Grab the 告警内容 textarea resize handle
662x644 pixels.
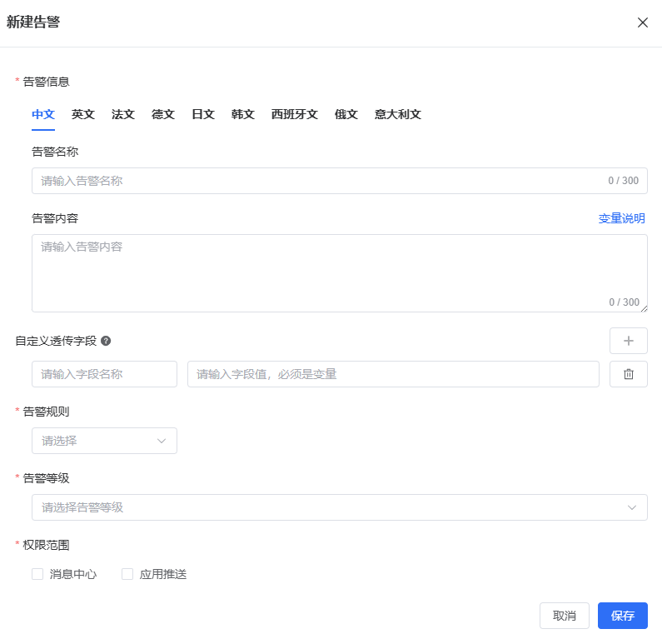[x=644, y=309]
